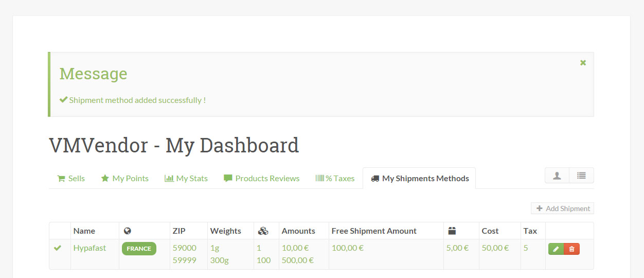Open the Hypafast shipment name link
The height and width of the screenshot is (278, 644).
point(90,248)
